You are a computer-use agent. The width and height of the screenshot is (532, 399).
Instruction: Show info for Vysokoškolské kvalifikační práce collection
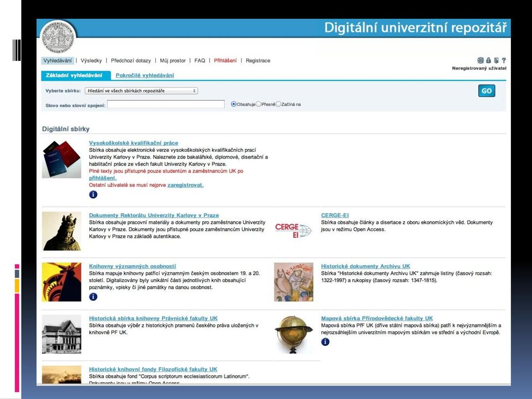[93, 195]
